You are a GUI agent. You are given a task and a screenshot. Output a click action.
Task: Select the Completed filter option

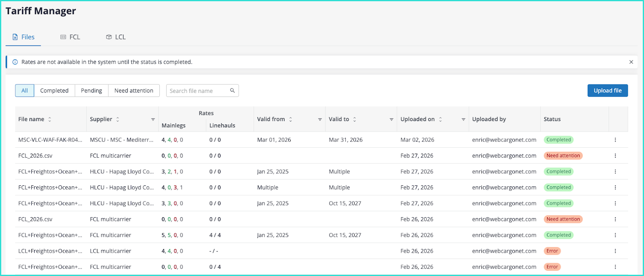coord(54,91)
